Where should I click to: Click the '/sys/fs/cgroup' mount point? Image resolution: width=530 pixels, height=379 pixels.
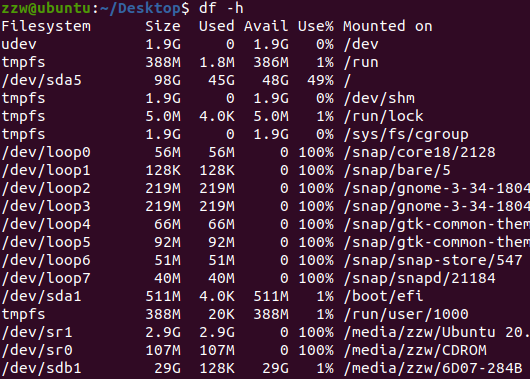pyautogui.click(x=406, y=135)
